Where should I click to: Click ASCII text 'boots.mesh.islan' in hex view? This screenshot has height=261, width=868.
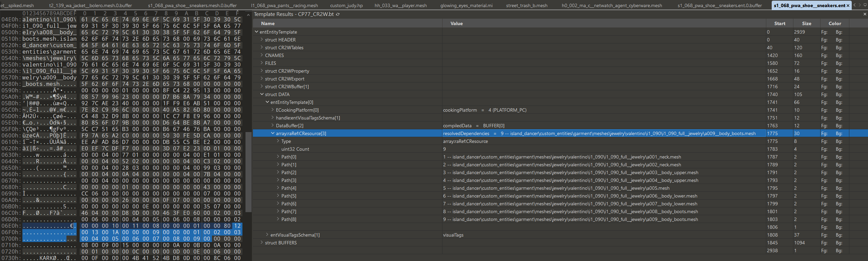50,39
